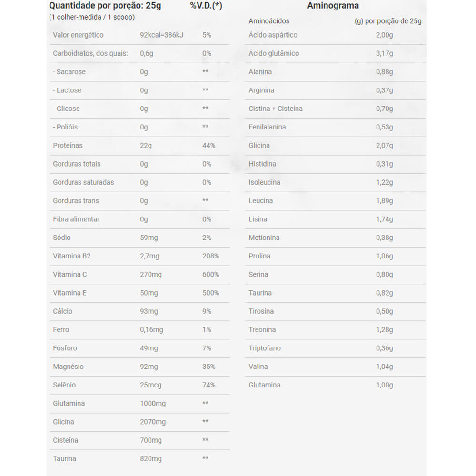Click the 'Valor energético' row label
Viewport: 476px width, 476px height.
point(78,35)
